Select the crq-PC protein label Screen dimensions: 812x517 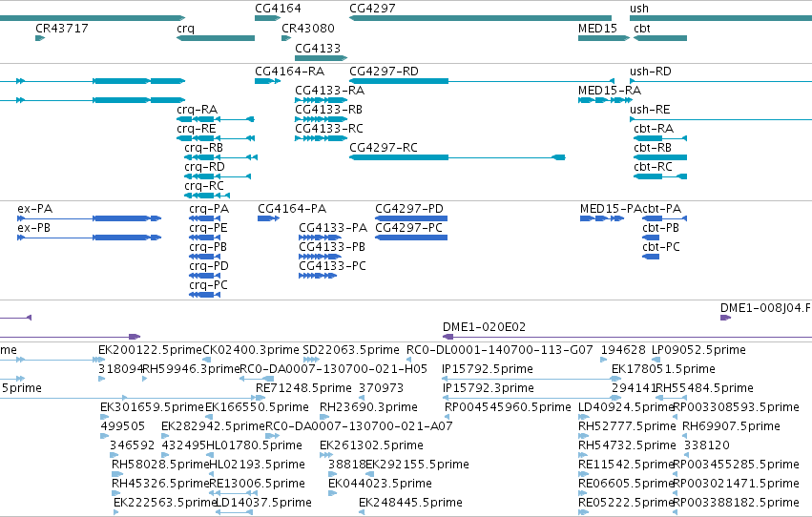(208, 285)
